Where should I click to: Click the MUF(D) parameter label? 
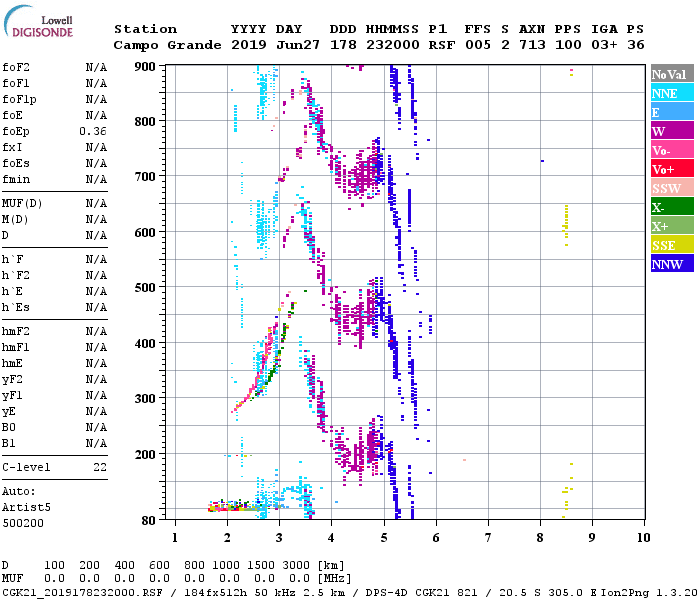click(x=22, y=204)
